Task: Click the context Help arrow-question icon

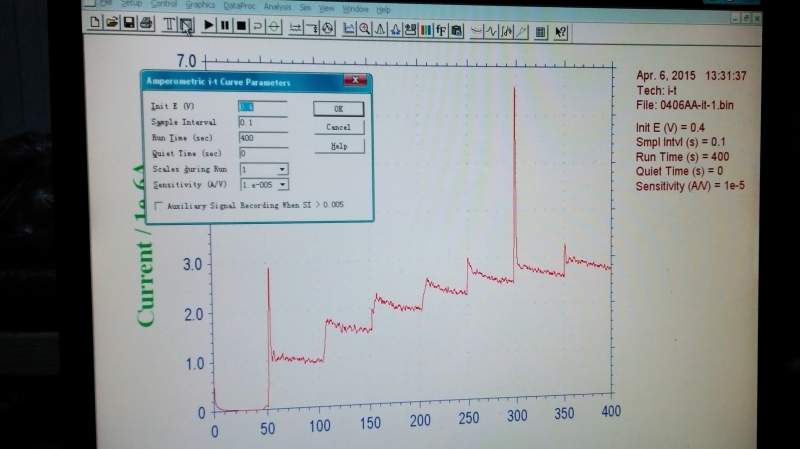Action: (560, 33)
